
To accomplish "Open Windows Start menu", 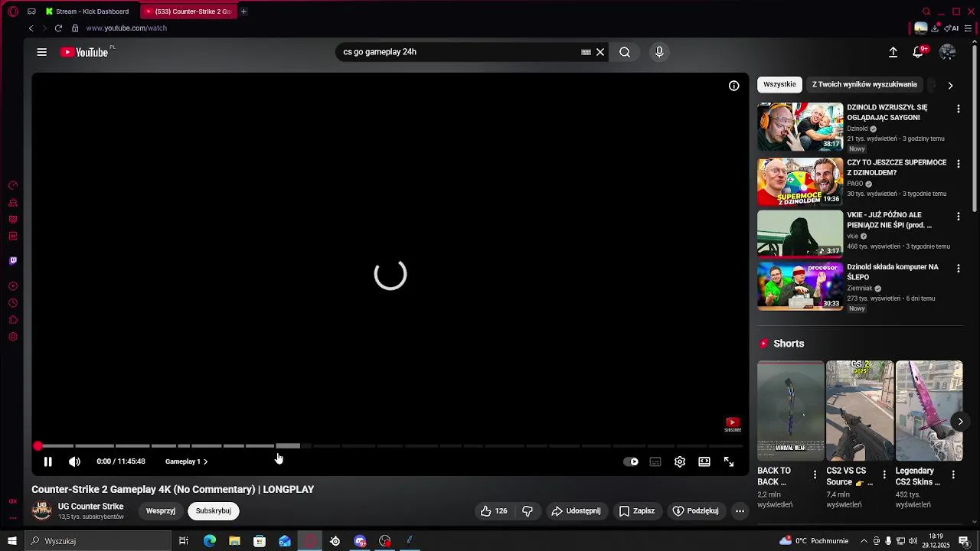I will click(11, 541).
